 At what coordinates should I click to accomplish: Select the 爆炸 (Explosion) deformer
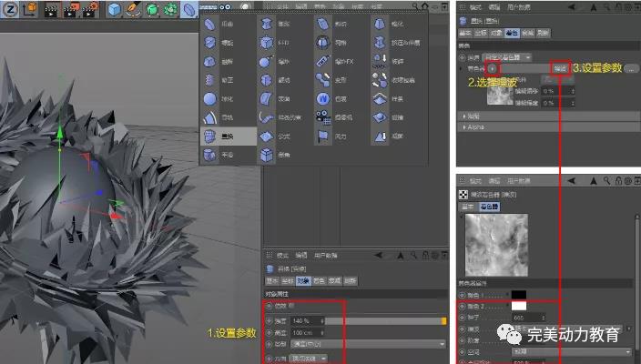click(267, 61)
